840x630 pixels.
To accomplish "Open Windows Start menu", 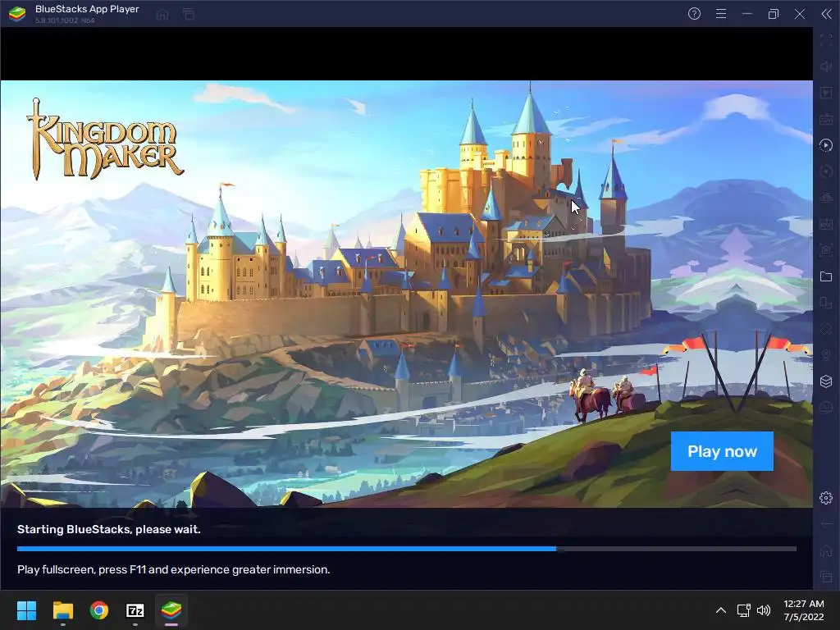I will (26, 610).
